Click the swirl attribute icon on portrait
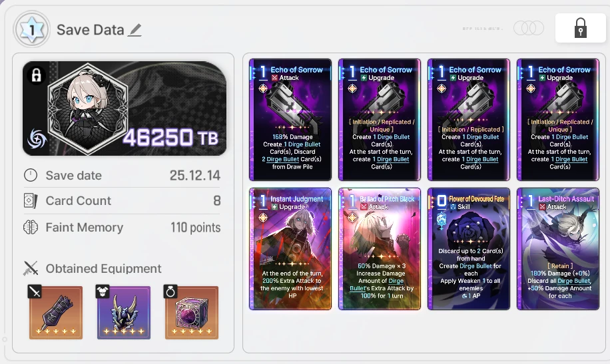The height and width of the screenshot is (364, 610). 37,139
